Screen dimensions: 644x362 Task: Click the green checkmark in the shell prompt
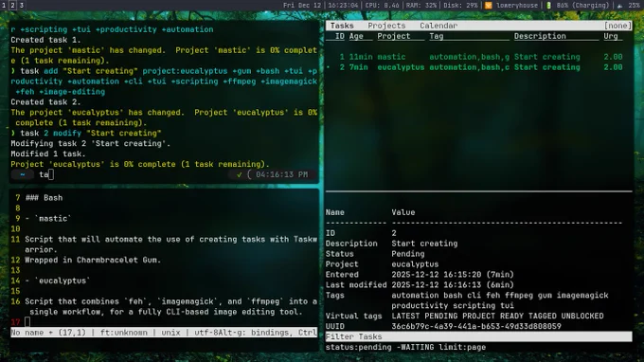pyautogui.click(x=239, y=174)
